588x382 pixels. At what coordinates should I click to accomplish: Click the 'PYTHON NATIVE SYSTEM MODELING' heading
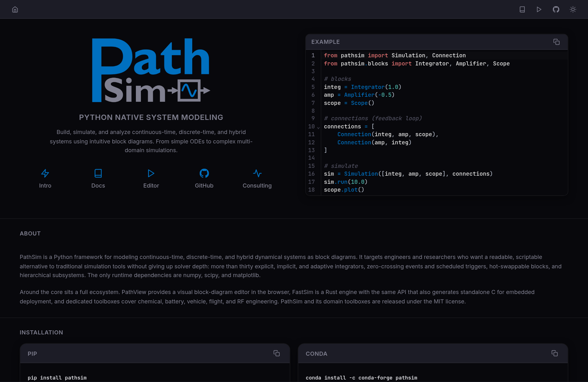(151, 117)
